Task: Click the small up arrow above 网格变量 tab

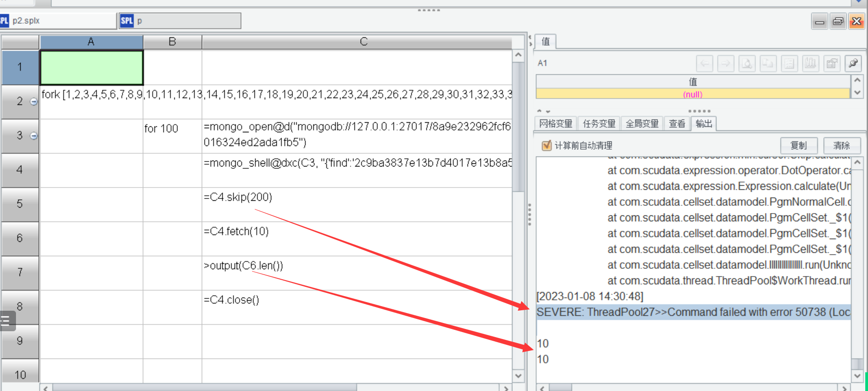Action: (x=539, y=111)
